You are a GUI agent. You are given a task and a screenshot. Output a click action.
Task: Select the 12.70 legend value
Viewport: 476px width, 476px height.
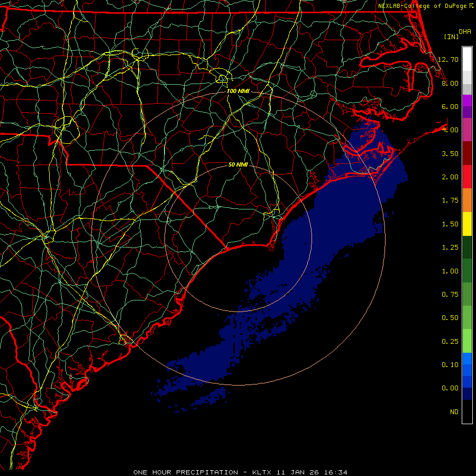[448, 59]
